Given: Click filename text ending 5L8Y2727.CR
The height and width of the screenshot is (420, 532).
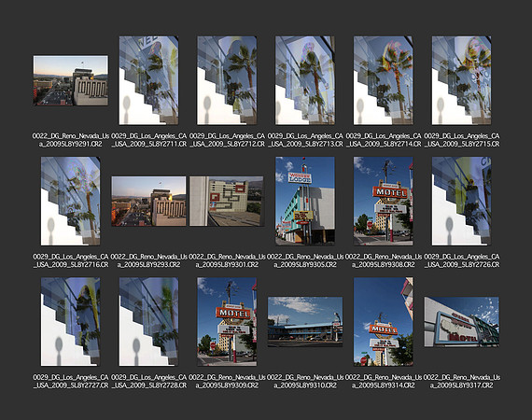Looking at the screenshot, I should (71, 381).
